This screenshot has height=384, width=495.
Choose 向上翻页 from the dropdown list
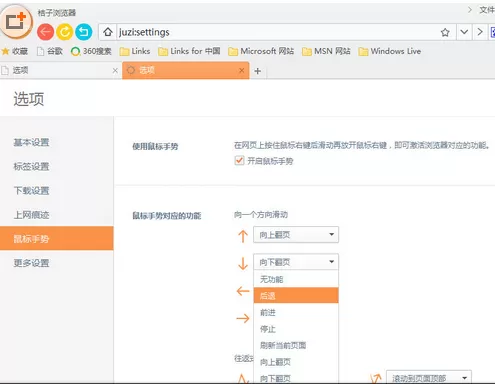pyautogui.click(x=296, y=362)
